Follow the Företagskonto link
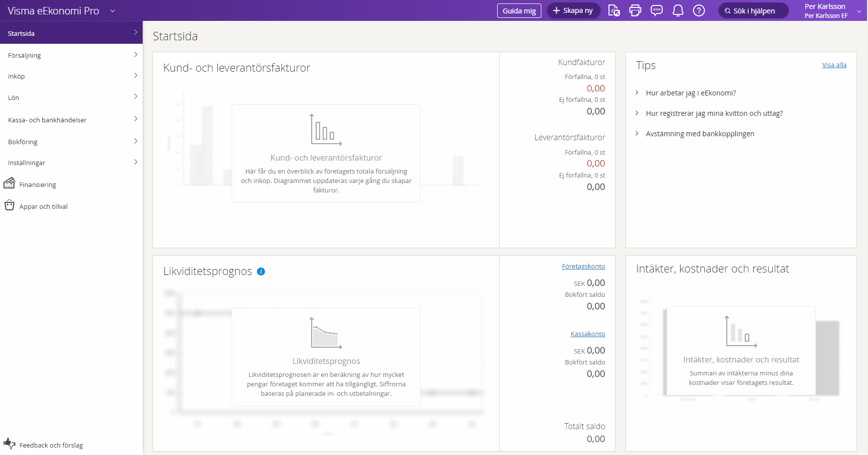868x455 pixels. point(583,267)
